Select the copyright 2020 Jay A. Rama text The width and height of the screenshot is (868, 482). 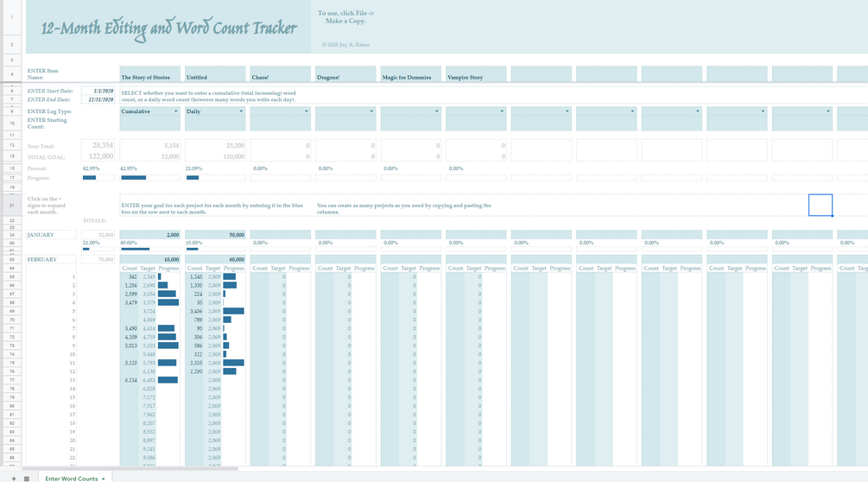click(x=345, y=44)
